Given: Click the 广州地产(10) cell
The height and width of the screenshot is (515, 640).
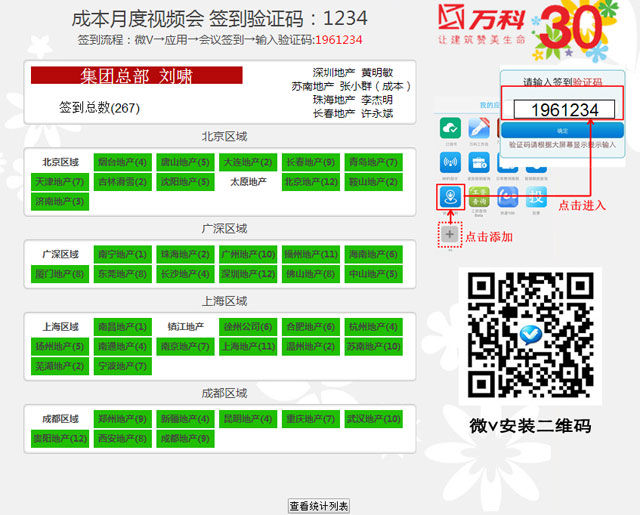Looking at the screenshot, I should click(248, 255).
